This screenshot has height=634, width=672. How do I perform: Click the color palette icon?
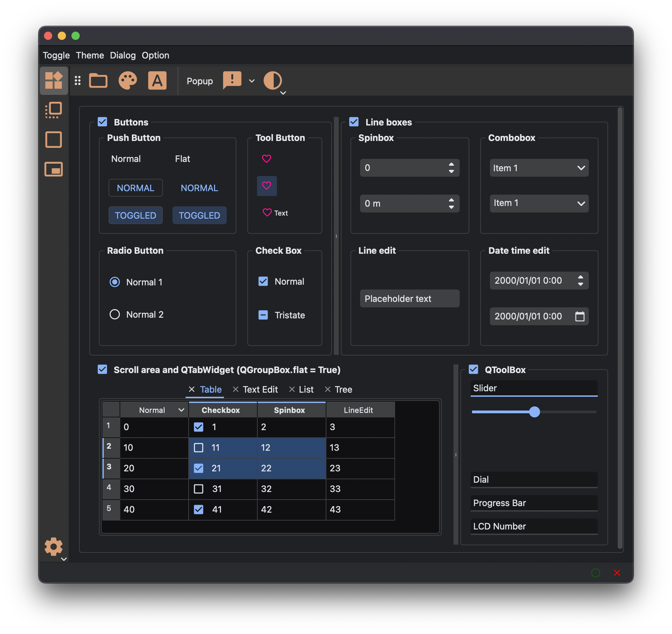(x=128, y=81)
